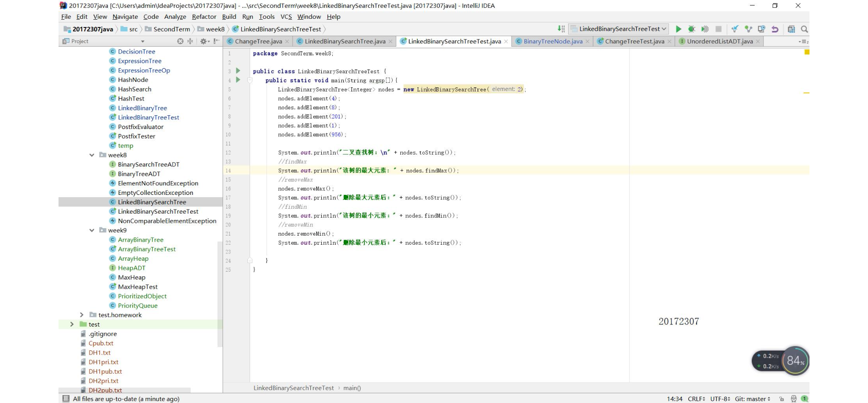The width and height of the screenshot is (868, 403).
Task: Select ExpressionTreeOp class in project tree
Action: click(144, 70)
